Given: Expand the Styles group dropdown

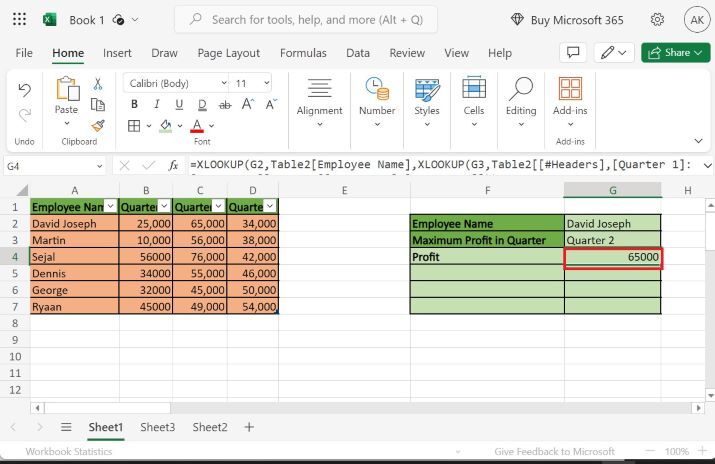Looking at the screenshot, I should click(427, 124).
